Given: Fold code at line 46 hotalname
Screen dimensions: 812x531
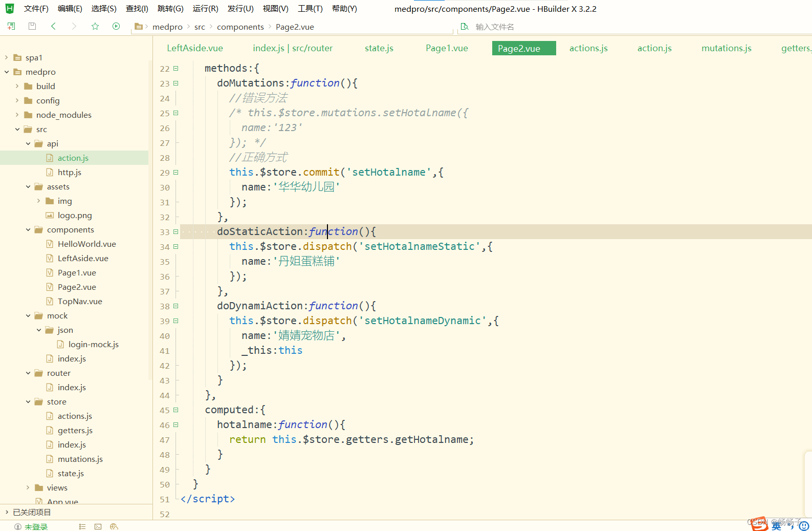Looking at the screenshot, I should click(x=176, y=424).
